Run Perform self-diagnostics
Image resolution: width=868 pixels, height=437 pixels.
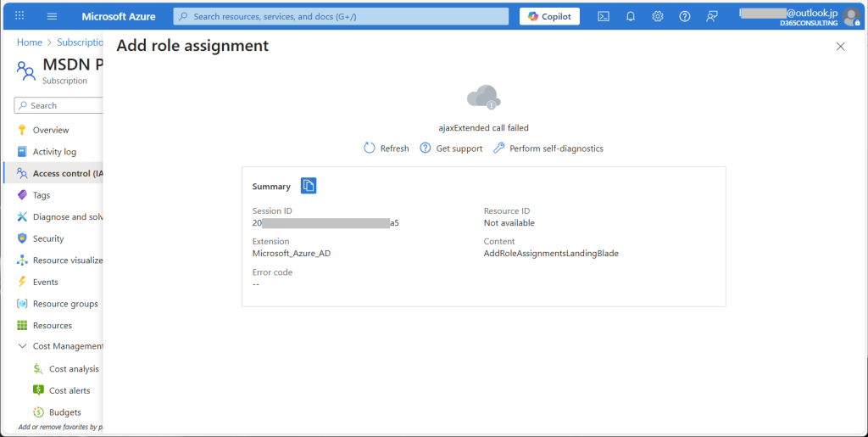[x=548, y=148]
